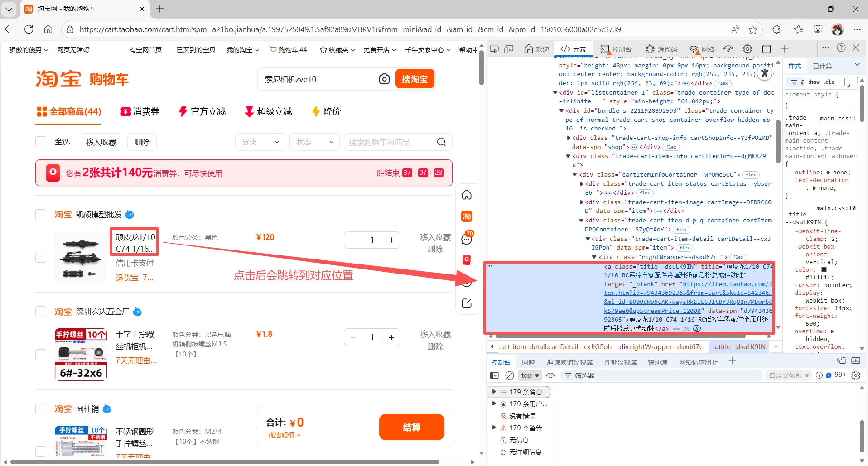This screenshot has width=868, height=466.
Task: Click the a.title--dsuLK9IN breadcrumb item
Action: click(739, 346)
